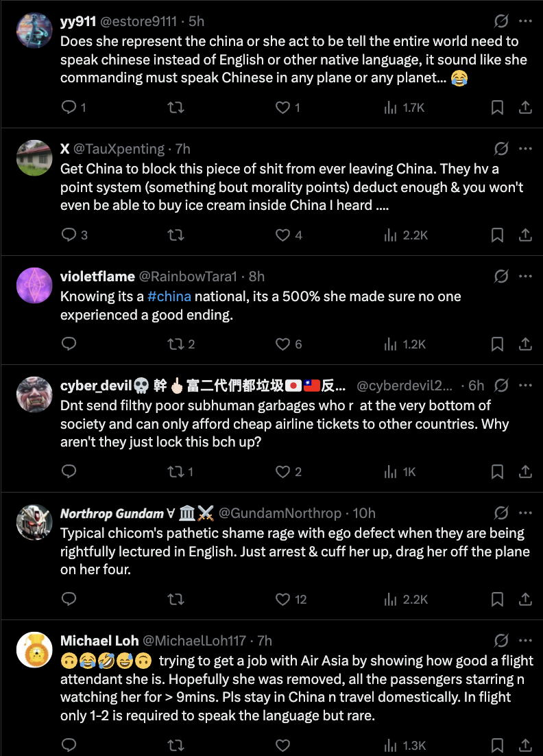Open cyber_devil's profile avatar

(34, 394)
